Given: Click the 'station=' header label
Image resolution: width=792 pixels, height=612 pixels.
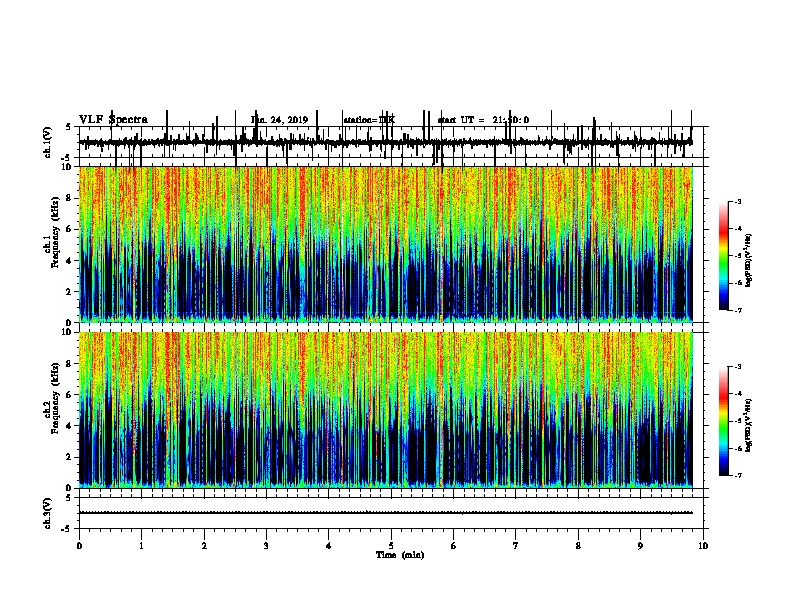Looking at the screenshot, I should click(361, 120).
